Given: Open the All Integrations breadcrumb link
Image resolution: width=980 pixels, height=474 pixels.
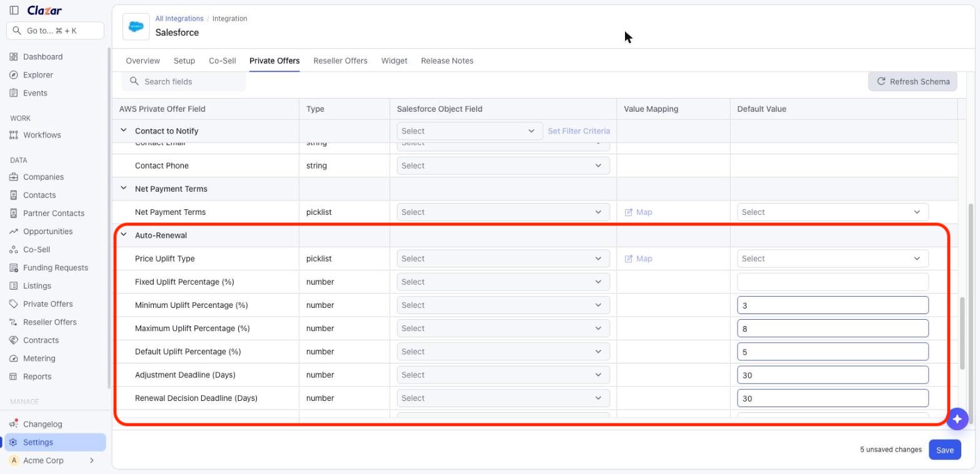Looking at the screenshot, I should 179,19.
